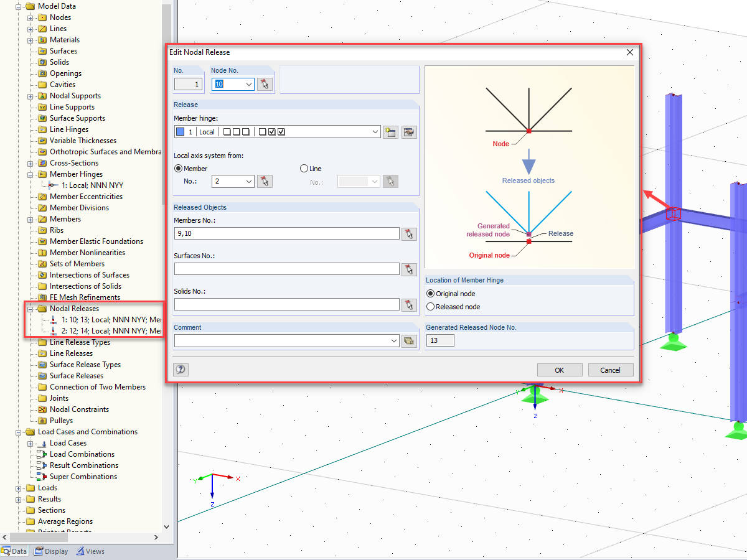
Task: Close the Edit Nodal Release dialog
Action: click(x=629, y=52)
